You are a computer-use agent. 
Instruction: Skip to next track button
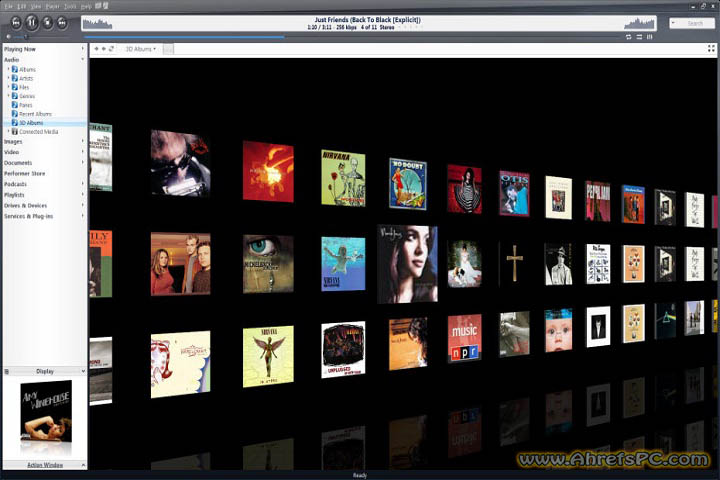pos(62,22)
